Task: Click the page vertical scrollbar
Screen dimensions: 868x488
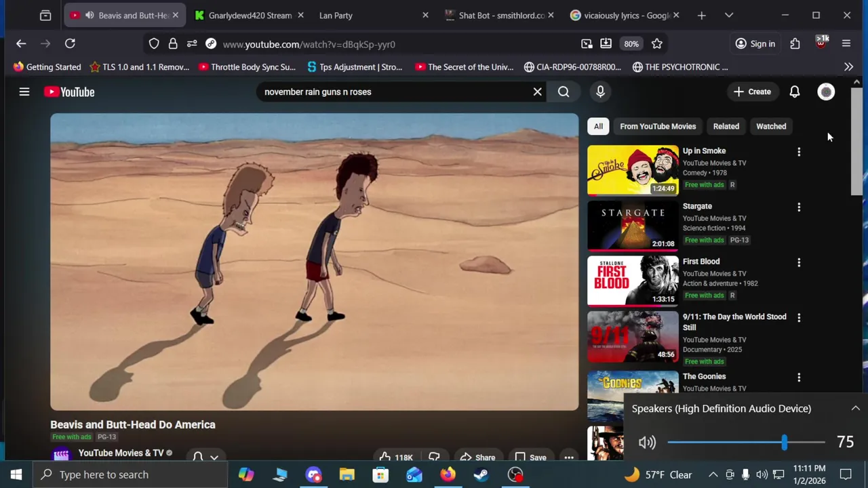Action: [x=857, y=142]
